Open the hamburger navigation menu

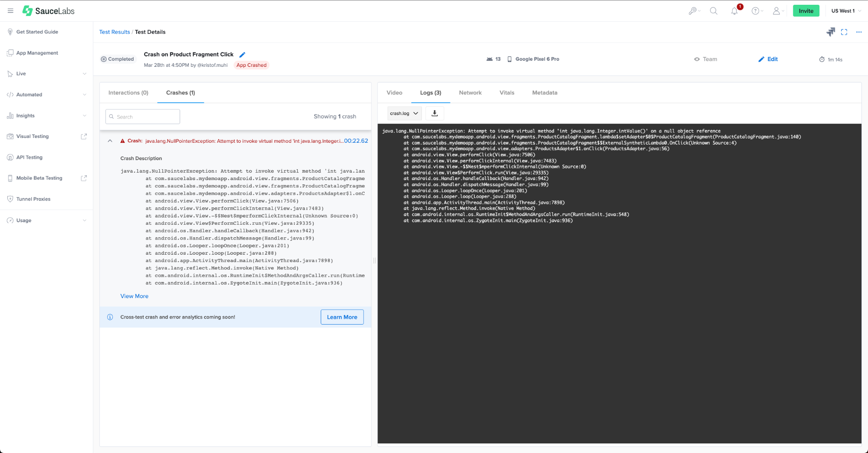[x=10, y=11]
